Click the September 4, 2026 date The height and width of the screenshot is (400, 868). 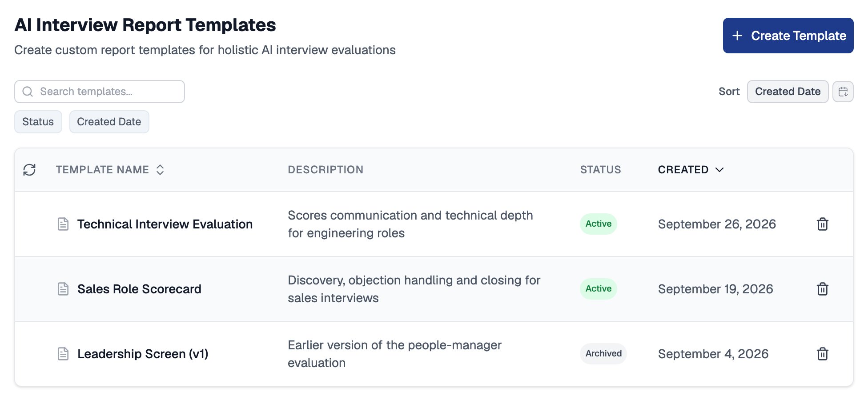pyautogui.click(x=713, y=354)
